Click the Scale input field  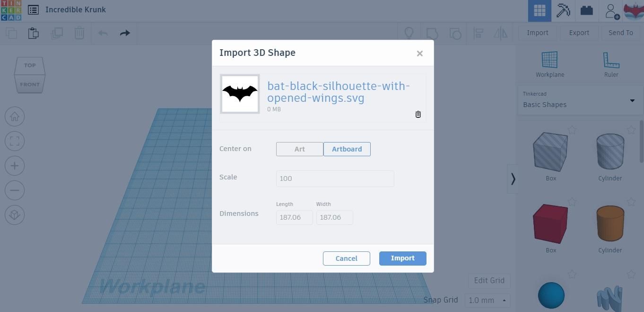click(335, 178)
